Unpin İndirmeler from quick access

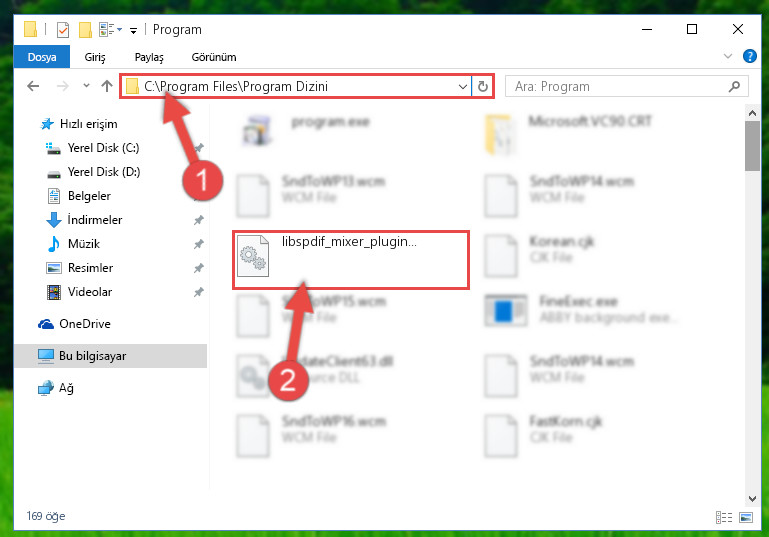[199, 220]
